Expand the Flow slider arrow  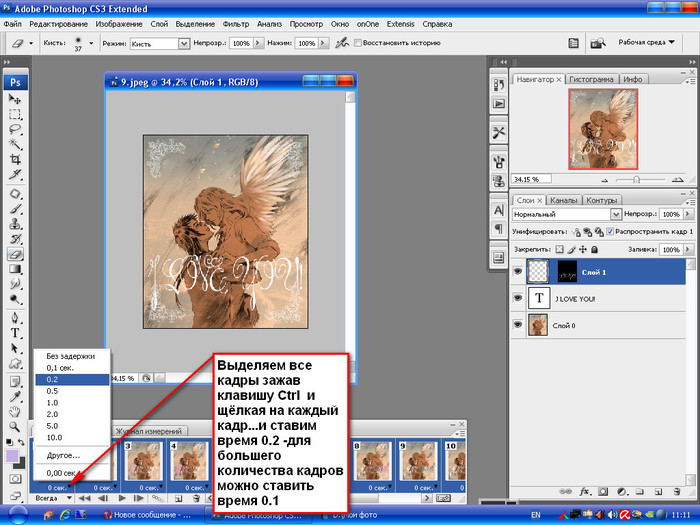(x=324, y=43)
